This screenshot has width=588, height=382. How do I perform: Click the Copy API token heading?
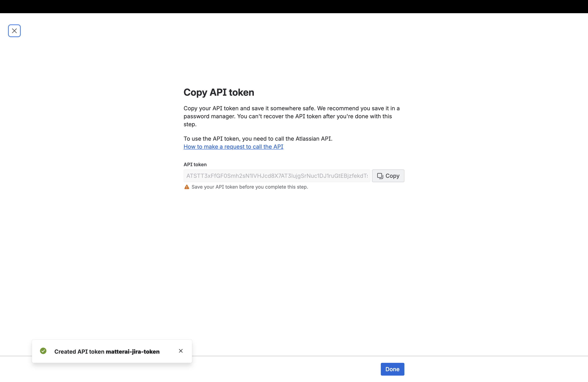pyautogui.click(x=219, y=92)
